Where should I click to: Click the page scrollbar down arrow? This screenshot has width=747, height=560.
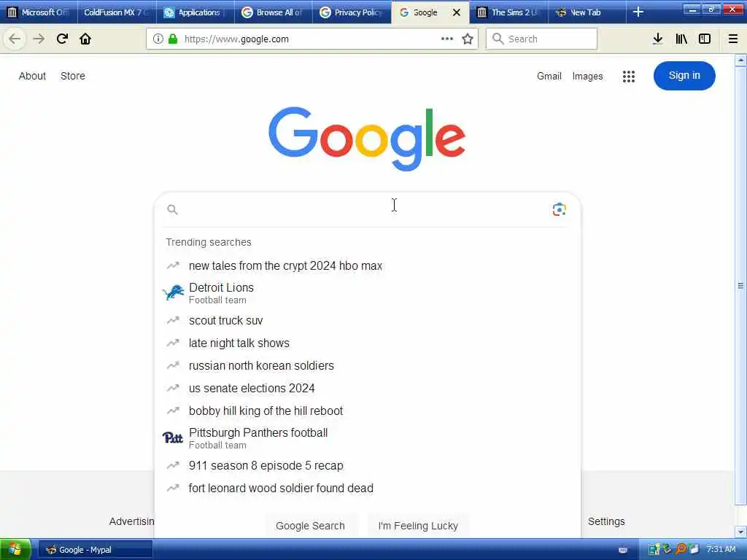click(740, 532)
